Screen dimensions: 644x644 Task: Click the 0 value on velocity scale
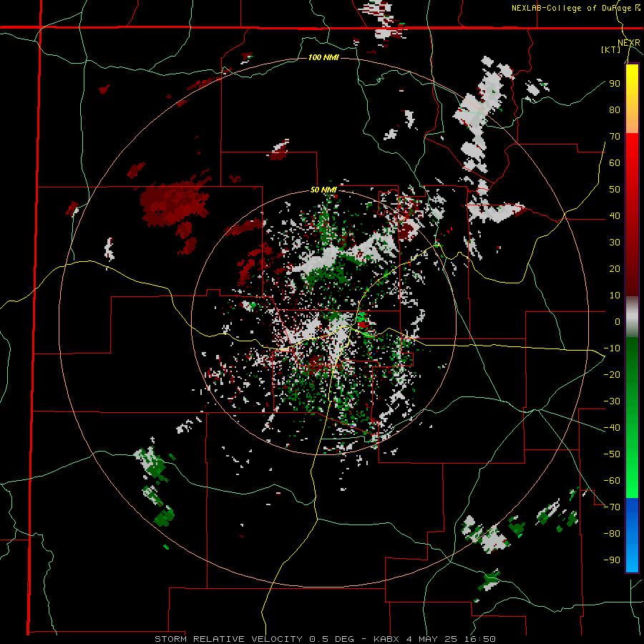click(x=618, y=322)
